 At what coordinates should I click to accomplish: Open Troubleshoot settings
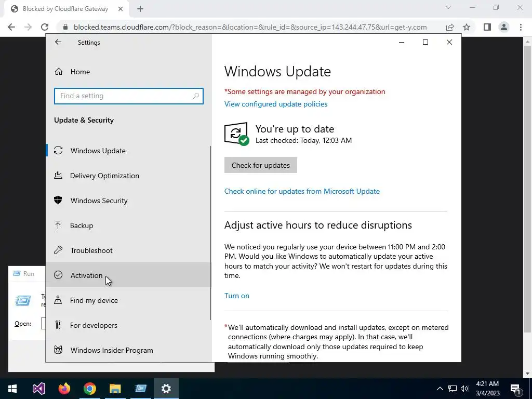[128, 250]
